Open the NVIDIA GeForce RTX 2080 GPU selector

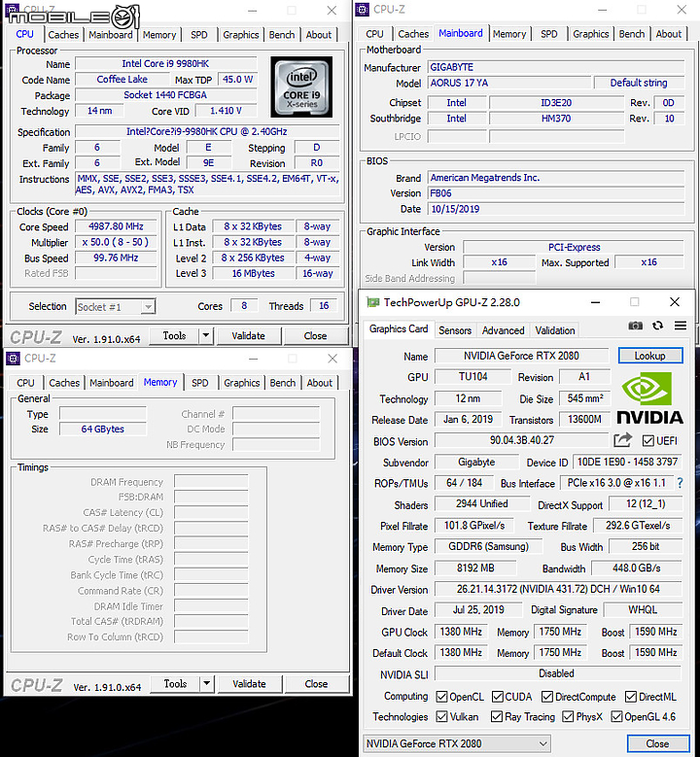point(457,743)
